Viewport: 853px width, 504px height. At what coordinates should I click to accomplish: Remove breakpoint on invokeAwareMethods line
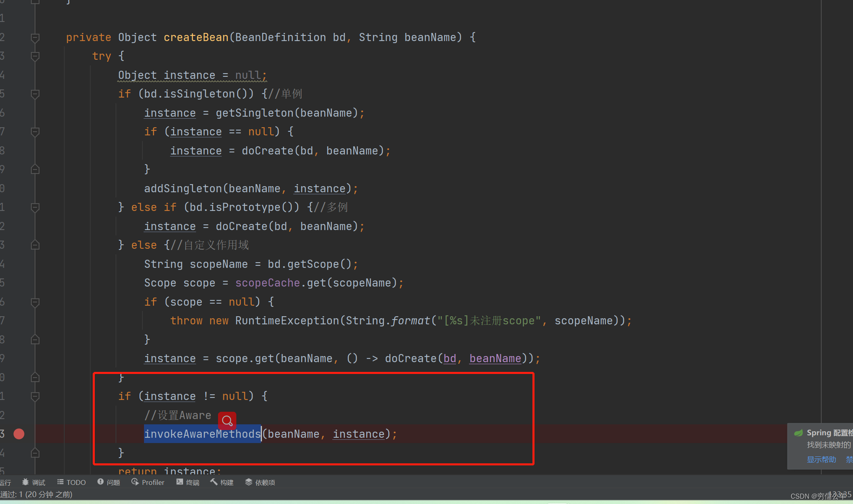point(19,434)
